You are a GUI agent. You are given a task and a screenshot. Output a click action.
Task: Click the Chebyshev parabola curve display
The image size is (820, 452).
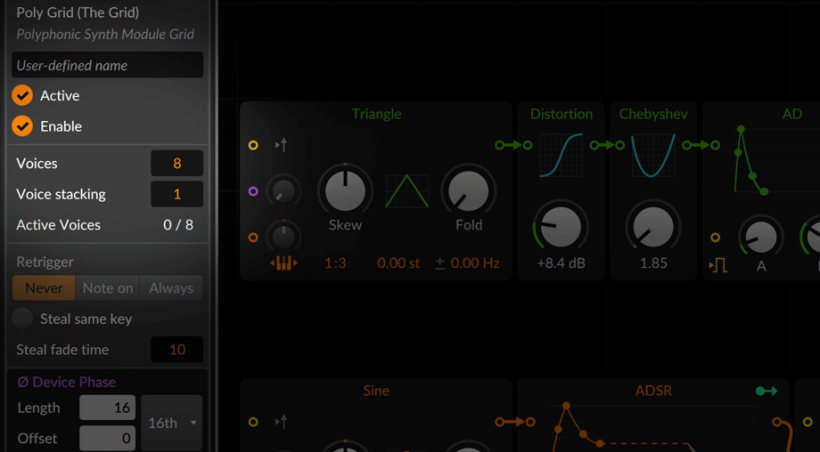653,155
